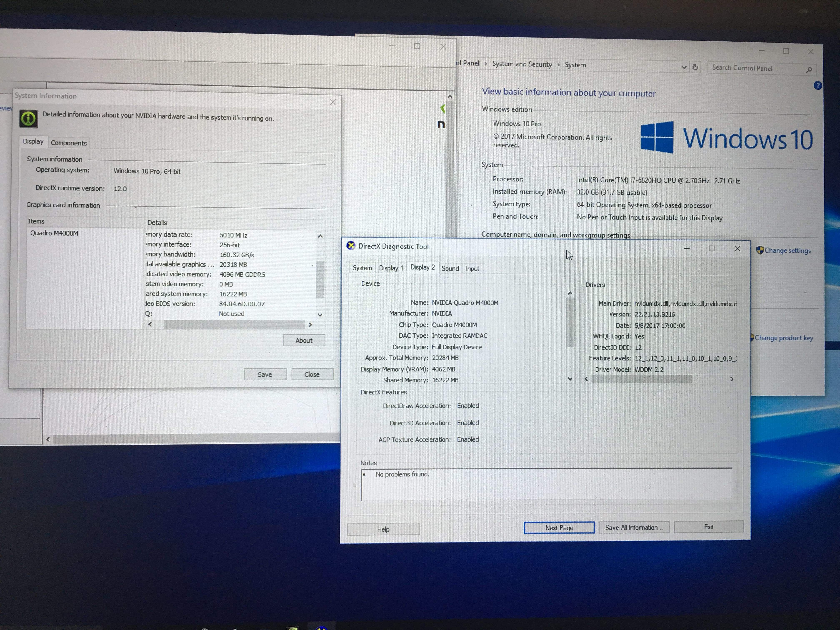Click Drivers panel scroll-right arrow
Screen dimensions: 840x630
[732, 379]
